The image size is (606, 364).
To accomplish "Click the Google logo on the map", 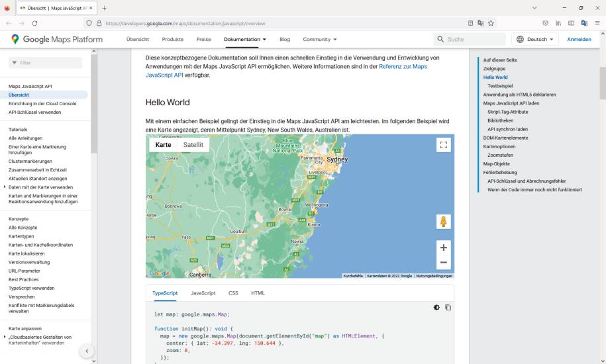I will point(160,273).
